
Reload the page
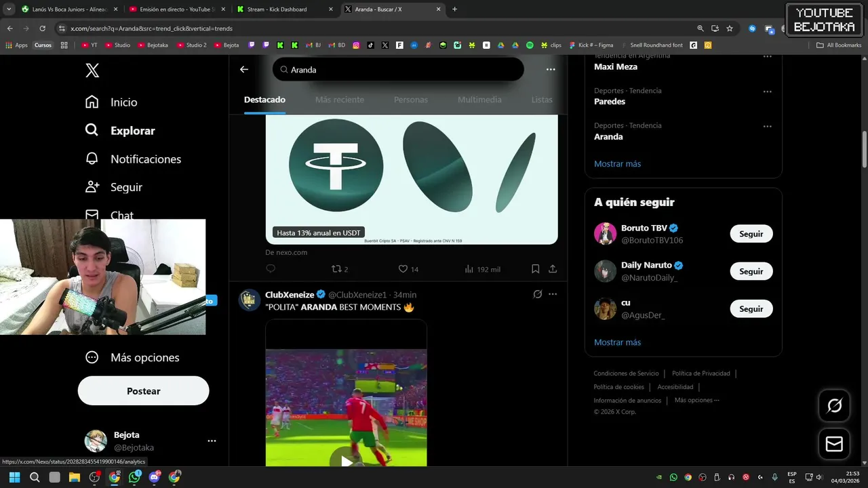42,28
